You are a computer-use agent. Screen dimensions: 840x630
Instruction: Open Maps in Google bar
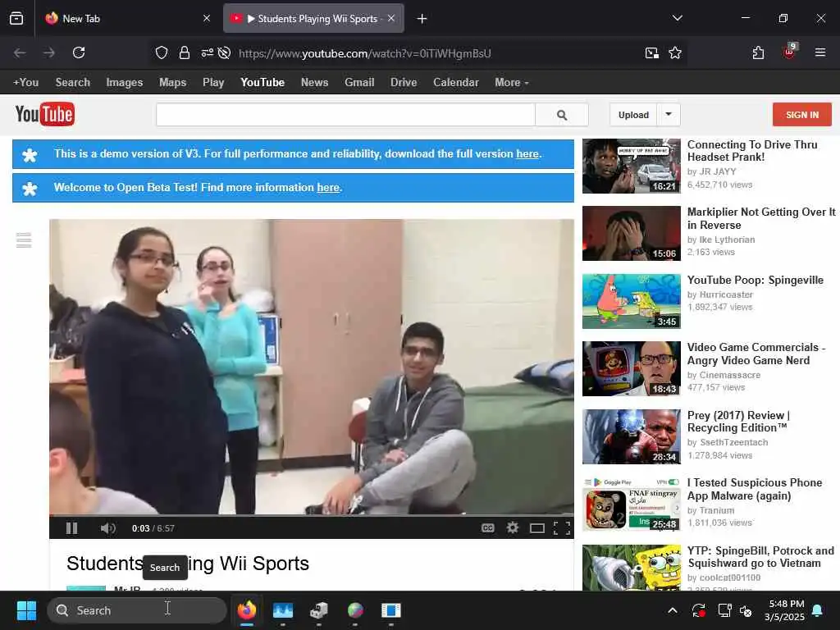172,83
